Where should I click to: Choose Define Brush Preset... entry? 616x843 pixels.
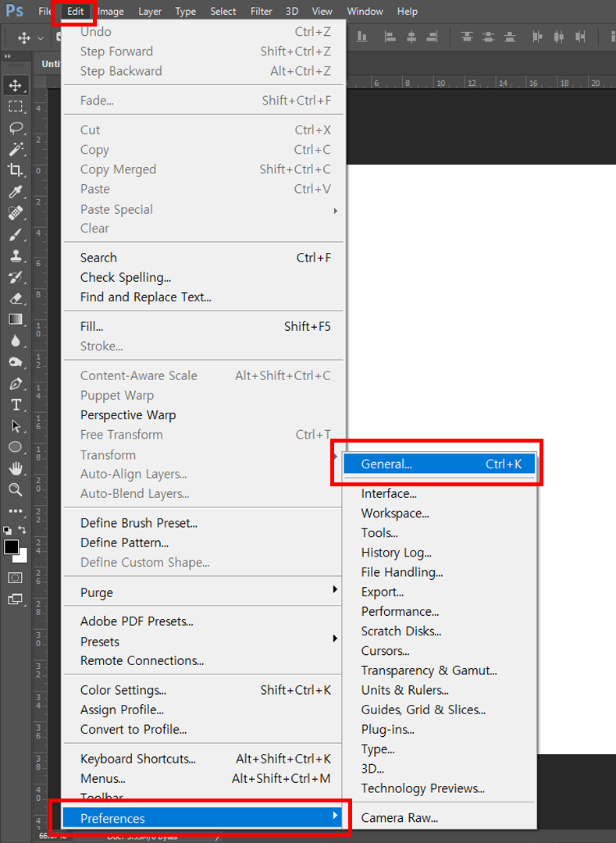[203, 523]
